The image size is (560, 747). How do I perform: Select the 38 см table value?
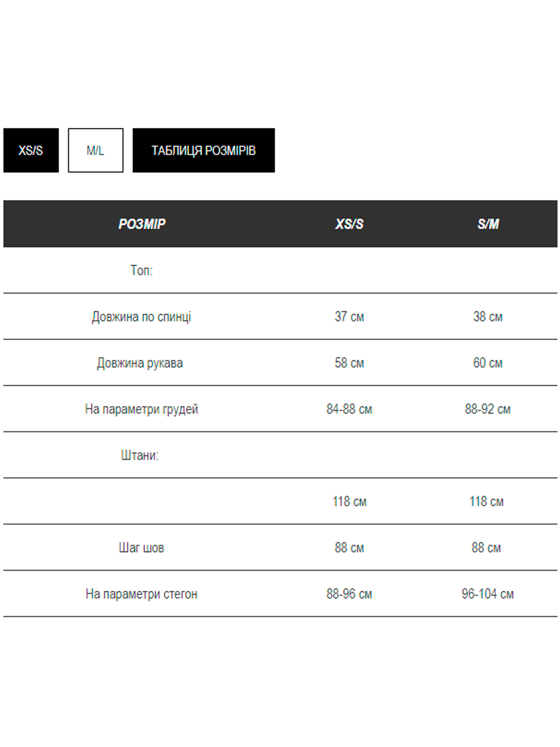(x=488, y=317)
